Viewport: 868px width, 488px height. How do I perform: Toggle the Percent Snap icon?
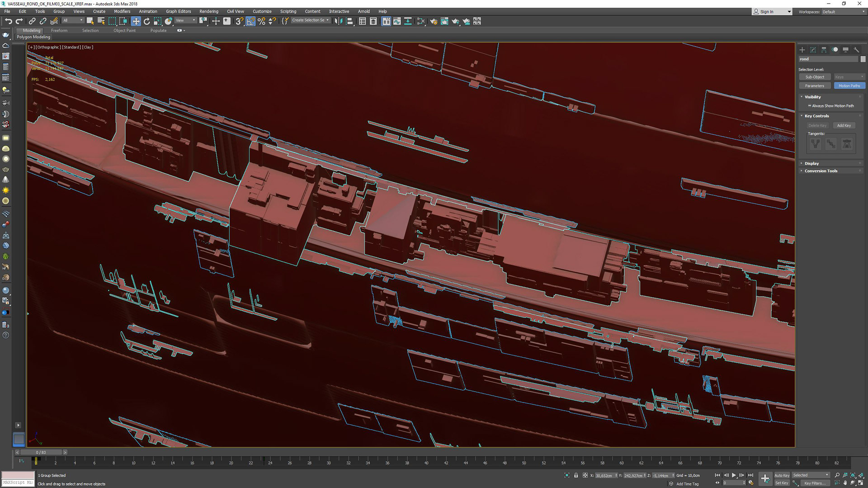(261, 21)
